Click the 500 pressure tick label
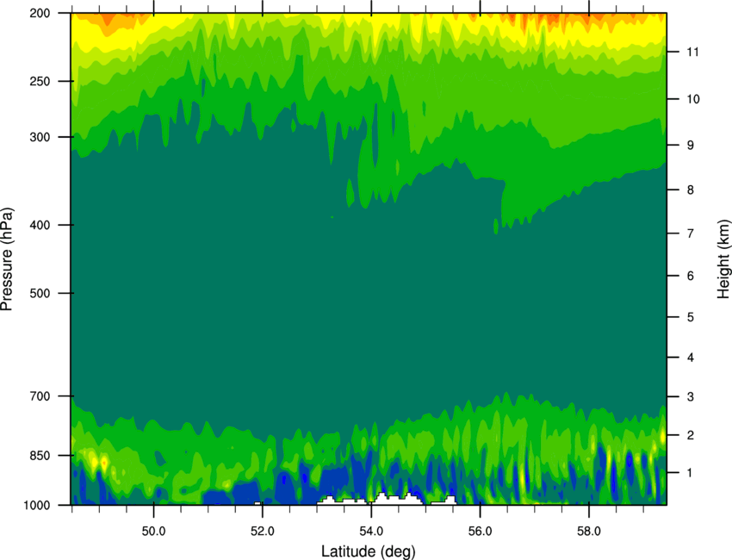This screenshot has height=560, width=732. (40, 293)
